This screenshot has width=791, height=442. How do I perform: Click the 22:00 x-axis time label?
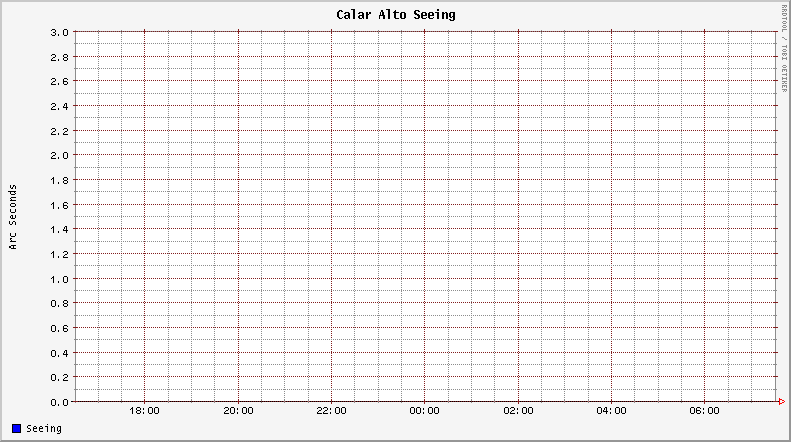[331, 411]
